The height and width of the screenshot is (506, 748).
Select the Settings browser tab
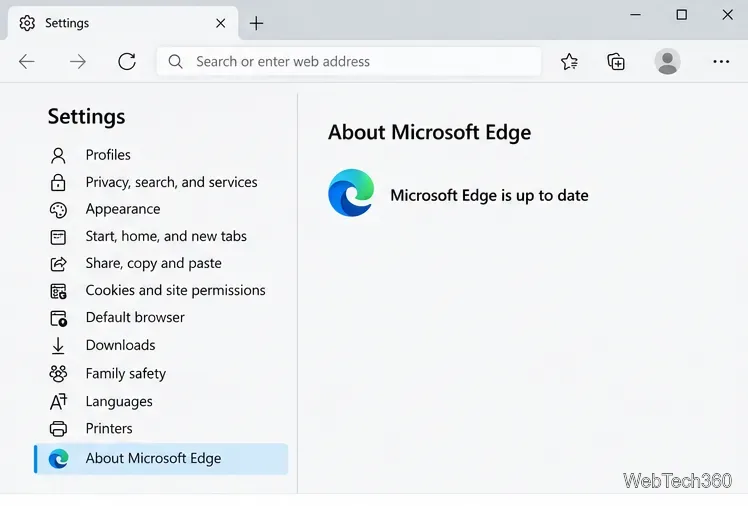[x=123, y=23]
